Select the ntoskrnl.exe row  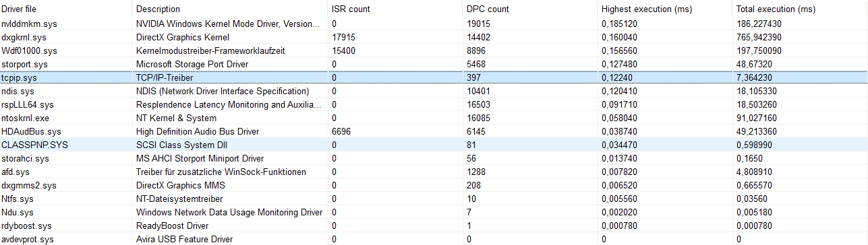pyautogui.click(x=434, y=118)
